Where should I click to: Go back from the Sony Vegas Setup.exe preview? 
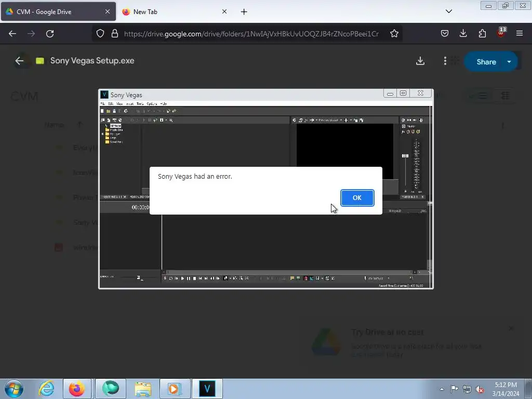tap(19, 61)
